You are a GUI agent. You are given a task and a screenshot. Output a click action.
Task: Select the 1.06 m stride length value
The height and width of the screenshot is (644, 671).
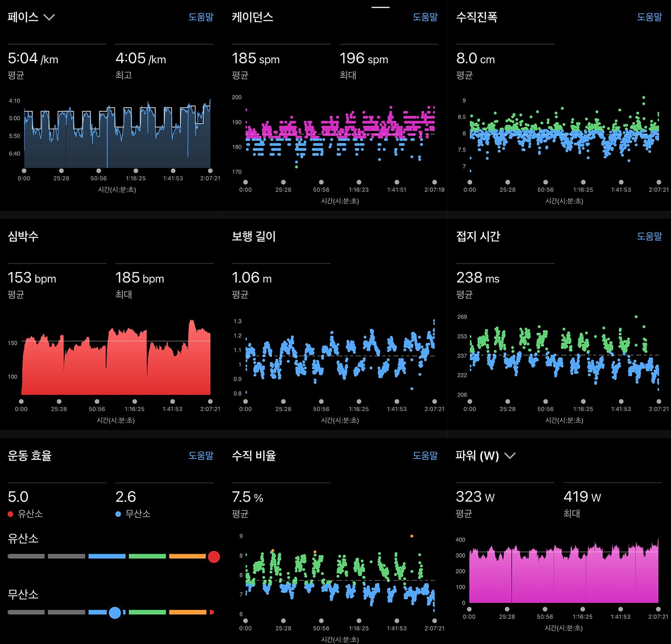(252, 278)
